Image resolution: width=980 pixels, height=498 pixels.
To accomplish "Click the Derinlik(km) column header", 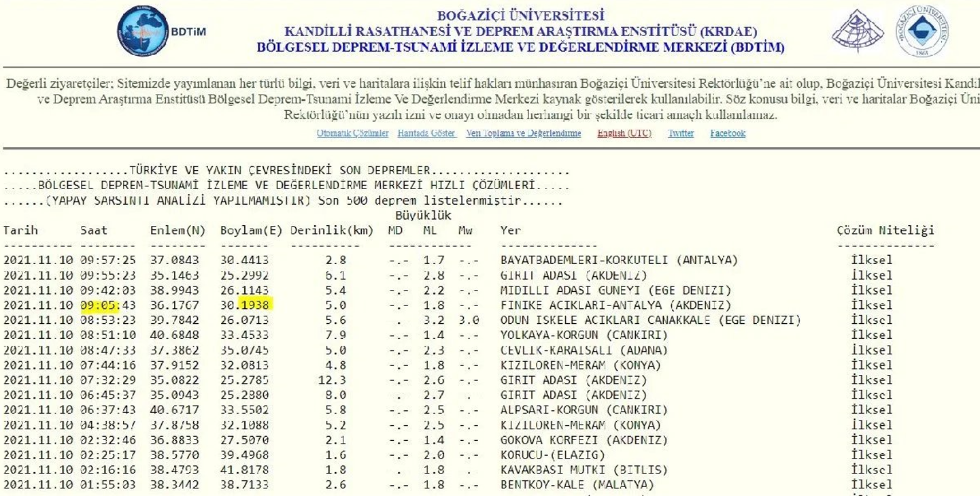I will 332,231.
